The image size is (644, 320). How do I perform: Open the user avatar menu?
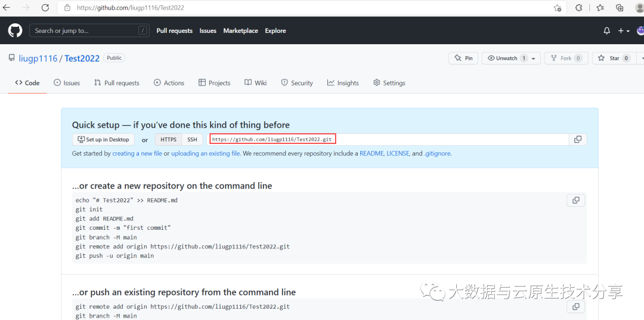pyautogui.click(x=640, y=31)
